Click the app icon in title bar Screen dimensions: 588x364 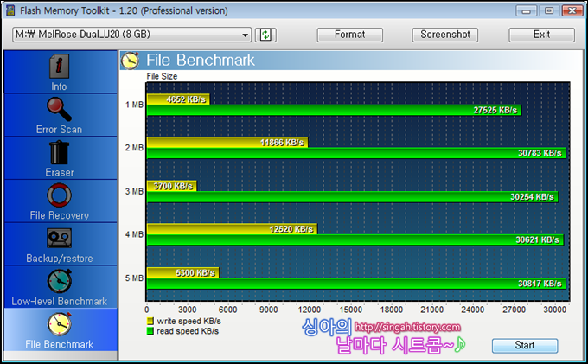pyautogui.click(x=10, y=10)
